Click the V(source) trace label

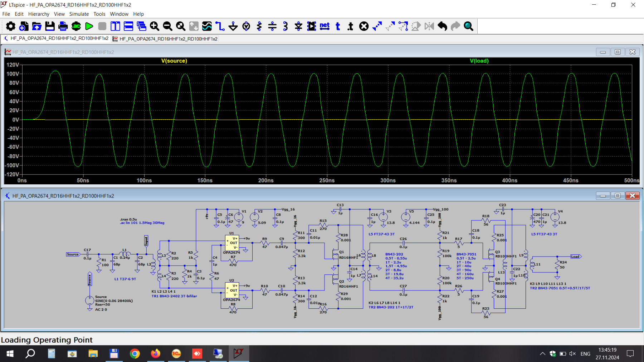(174, 61)
